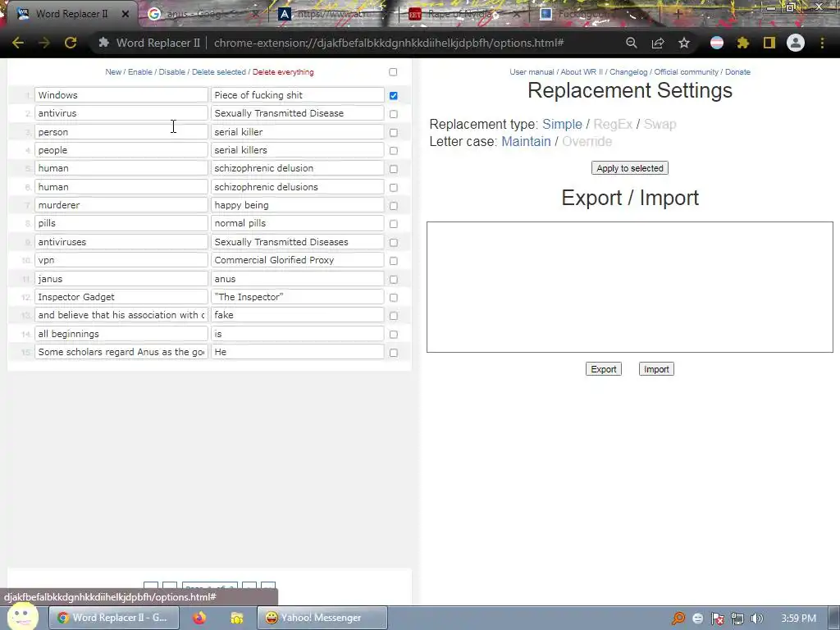The image size is (840, 630).
Task: Switch to the Yahoo! Messenger taskbar window
Action: [x=322, y=618]
